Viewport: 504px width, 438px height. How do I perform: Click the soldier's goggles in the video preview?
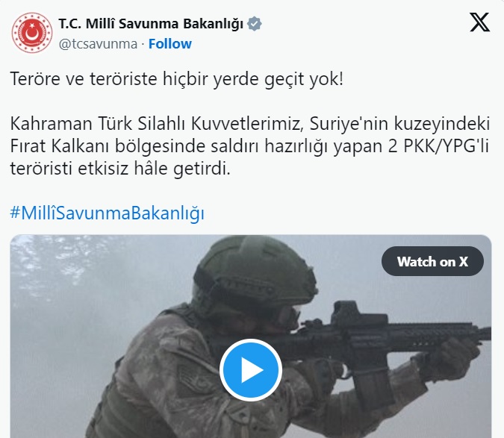pyautogui.click(x=287, y=314)
